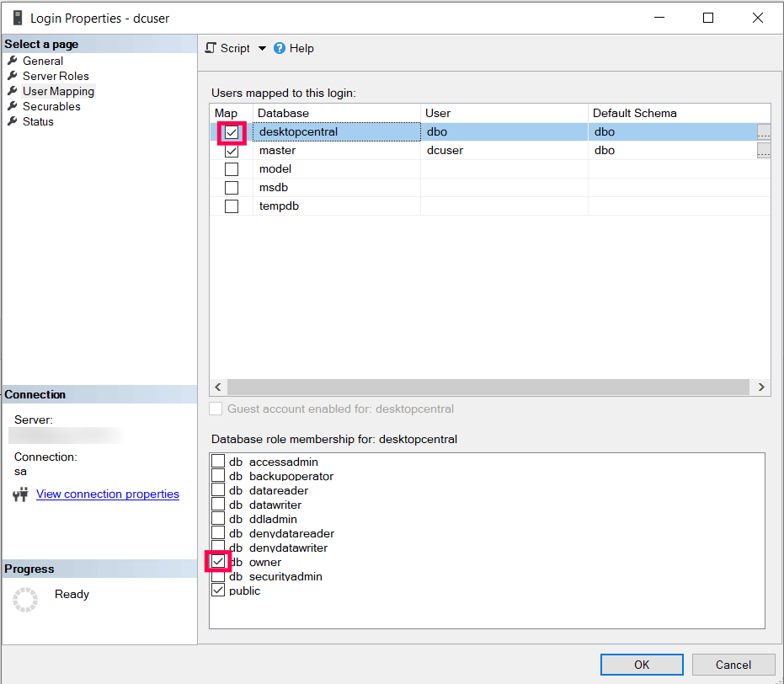This screenshot has width=784, height=684.
Task: Click the horizontal scrollbar right arrow
Action: click(x=761, y=387)
